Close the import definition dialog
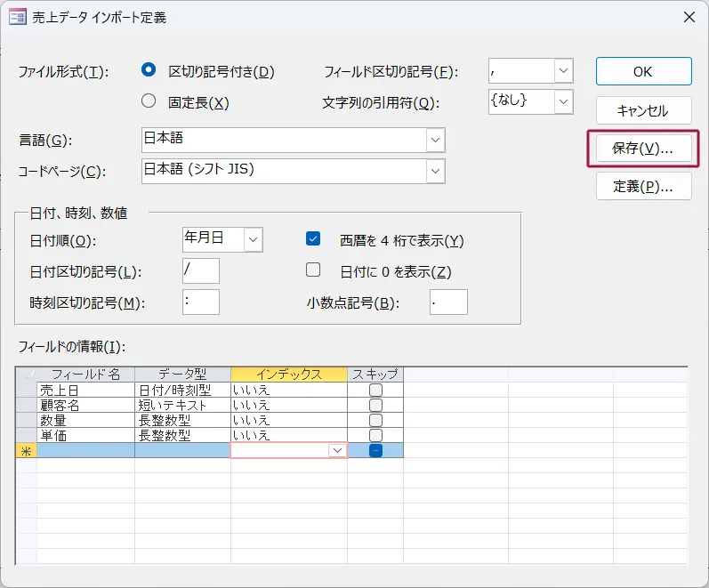This screenshot has height=588, width=709. [688, 17]
